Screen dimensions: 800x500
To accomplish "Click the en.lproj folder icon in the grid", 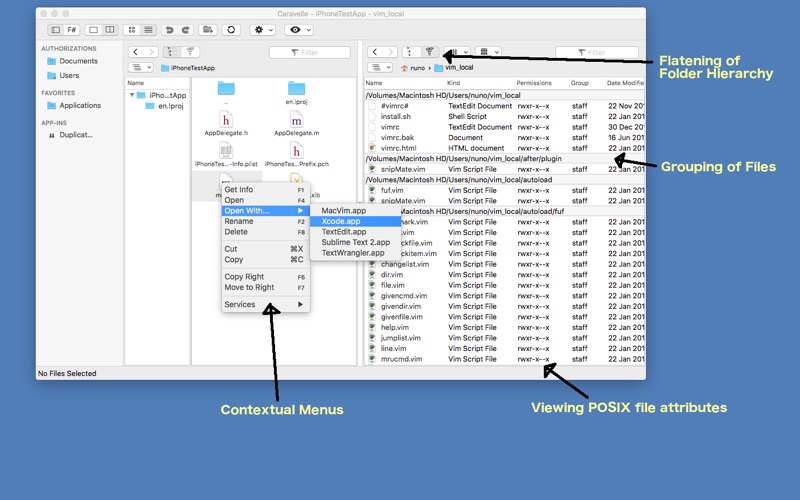I will click(x=296, y=89).
